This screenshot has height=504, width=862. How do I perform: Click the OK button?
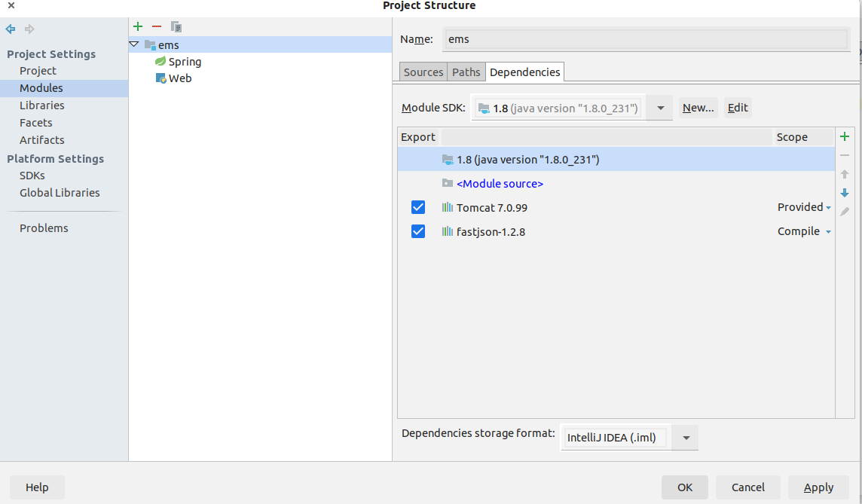click(x=685, y=487)
